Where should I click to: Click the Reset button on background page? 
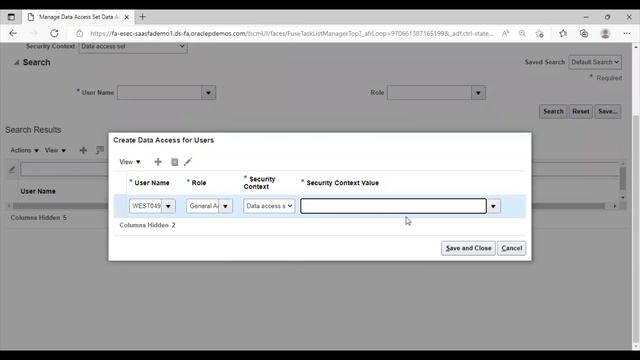click(580, 111)
